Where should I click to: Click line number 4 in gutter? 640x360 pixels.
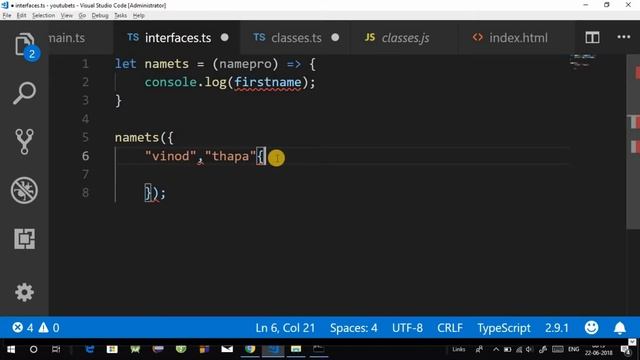85,119
